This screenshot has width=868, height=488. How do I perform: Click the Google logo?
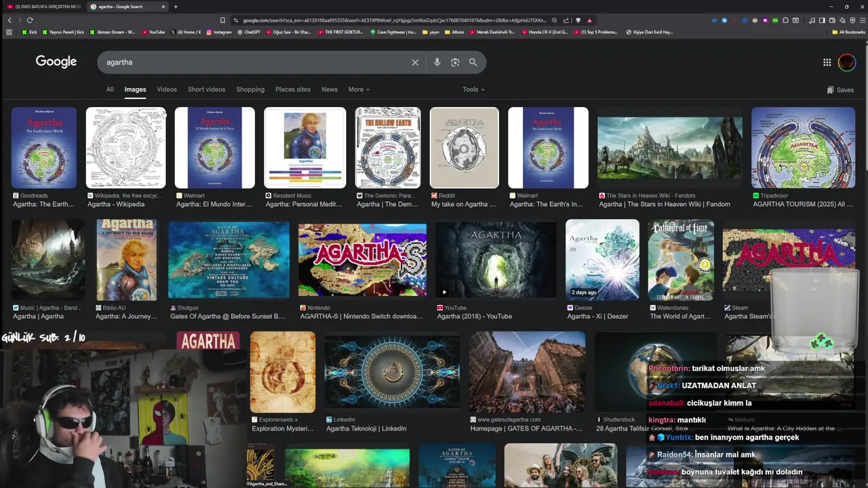pos(56,62)
